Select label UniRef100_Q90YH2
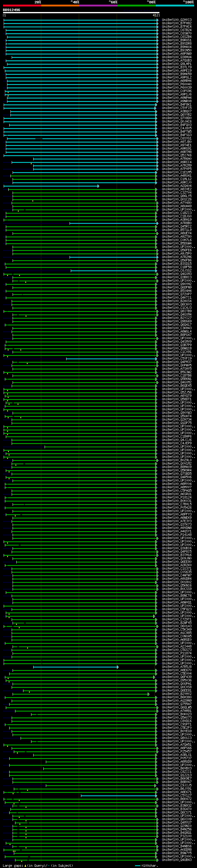 pos(177,284)
